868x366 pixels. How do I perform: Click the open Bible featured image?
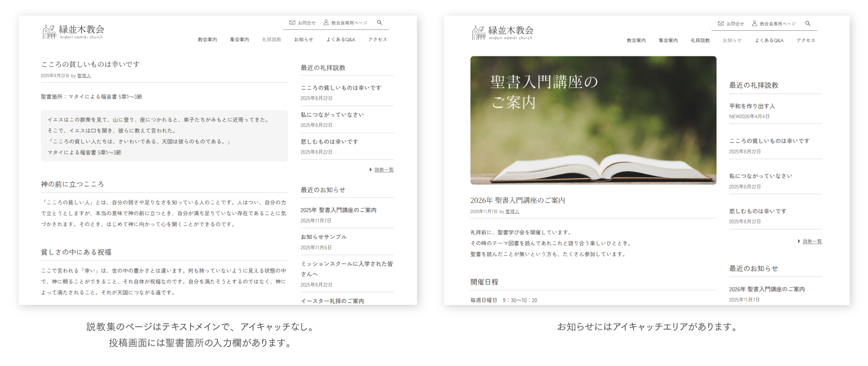point(593,120)
